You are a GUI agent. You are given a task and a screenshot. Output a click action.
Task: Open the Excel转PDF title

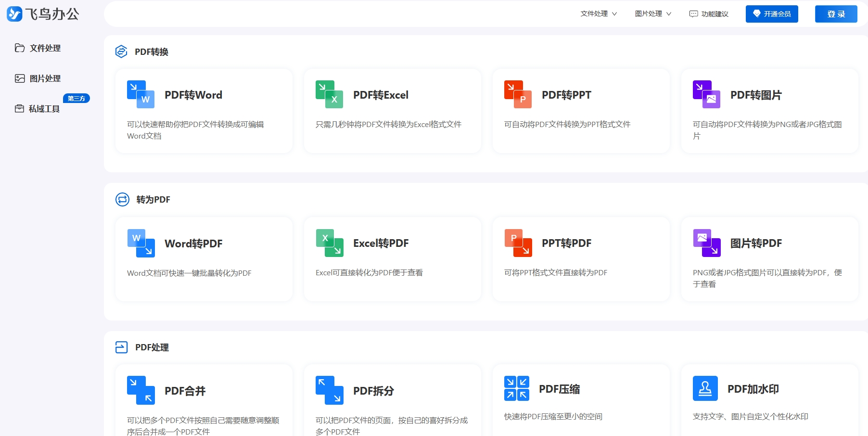381,244
